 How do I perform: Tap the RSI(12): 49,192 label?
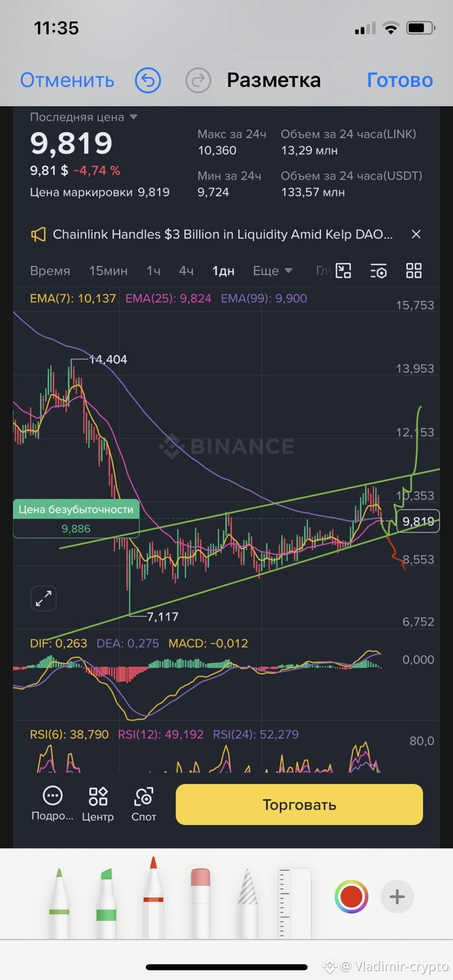(x=161, y=735)
